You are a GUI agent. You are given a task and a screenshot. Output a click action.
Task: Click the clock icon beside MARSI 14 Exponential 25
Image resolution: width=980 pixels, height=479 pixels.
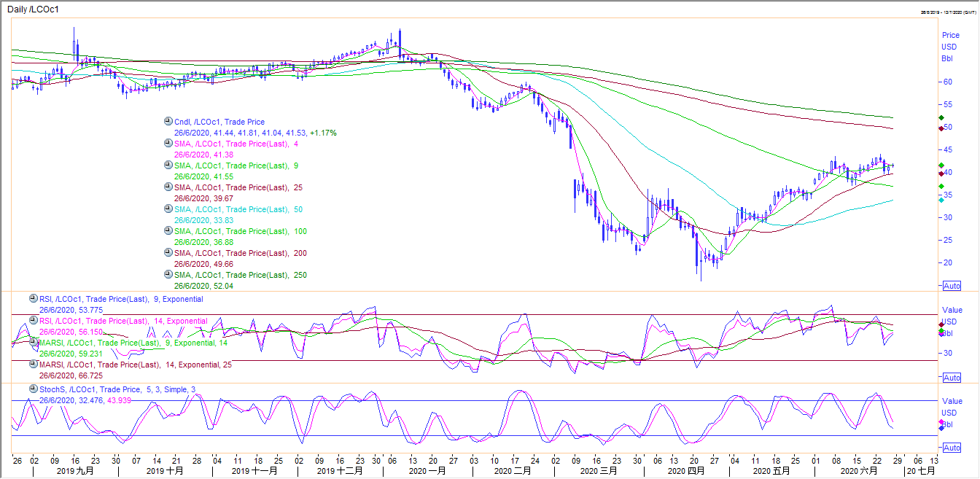click(x=33, y=364)
